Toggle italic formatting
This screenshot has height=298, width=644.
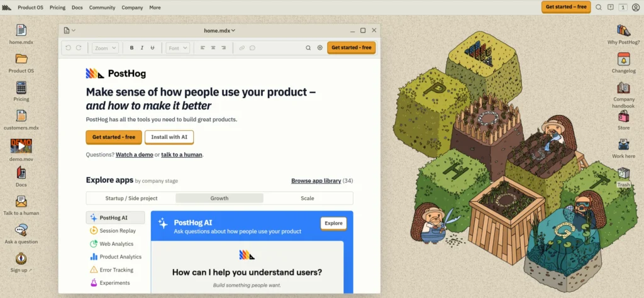click(x=142, y=48)
